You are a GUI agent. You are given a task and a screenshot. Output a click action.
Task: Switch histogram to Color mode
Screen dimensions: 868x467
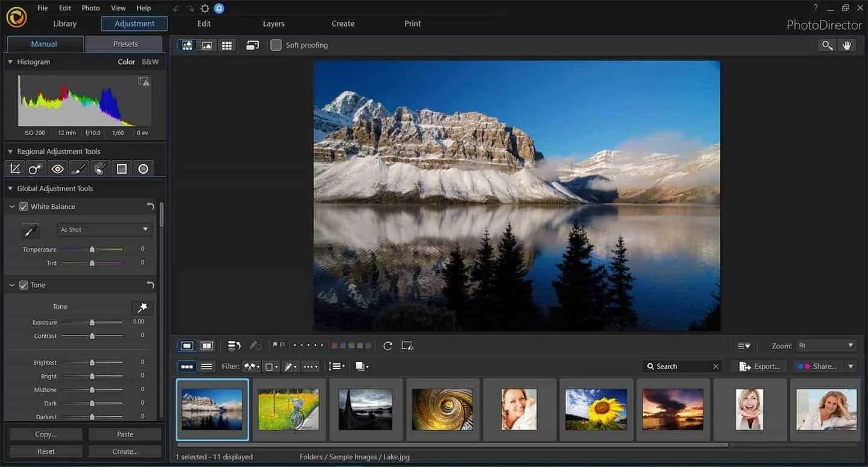[127, 62]
